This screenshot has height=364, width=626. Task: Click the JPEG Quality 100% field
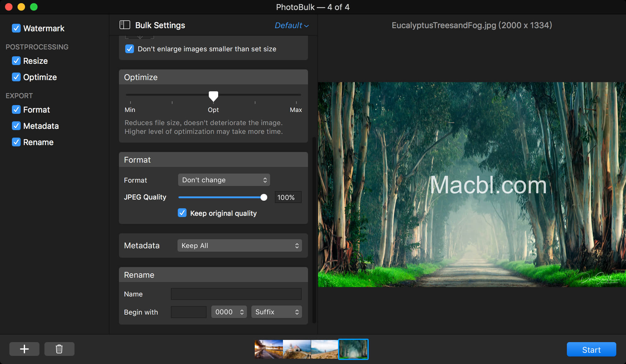click(x=288, y=197)
